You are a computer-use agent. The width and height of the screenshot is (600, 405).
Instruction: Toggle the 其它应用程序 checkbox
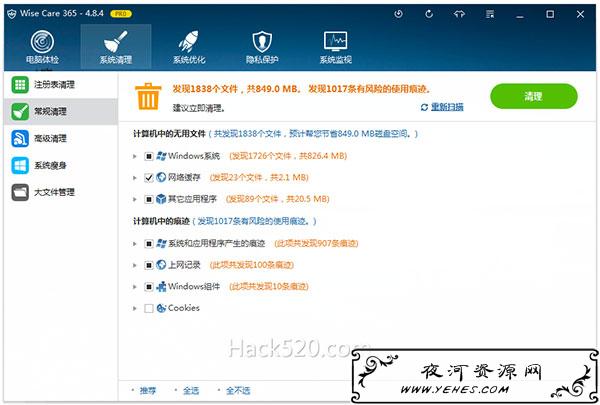point(149,199)
